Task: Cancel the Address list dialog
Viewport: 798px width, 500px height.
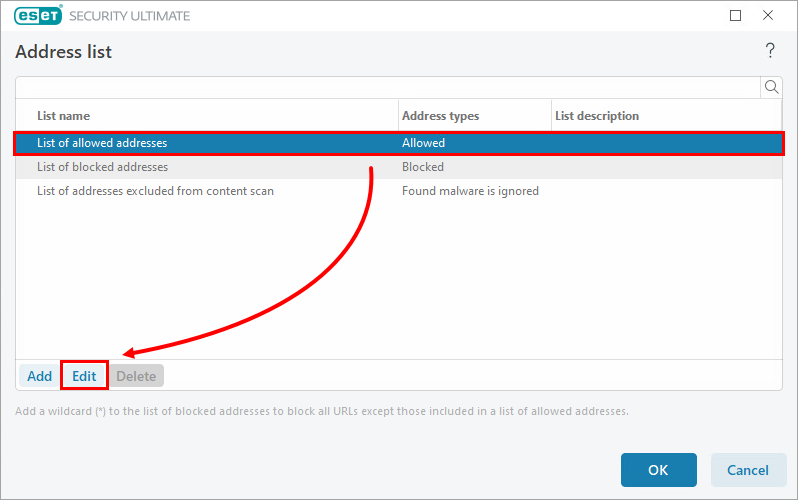Action: point(748,470)
